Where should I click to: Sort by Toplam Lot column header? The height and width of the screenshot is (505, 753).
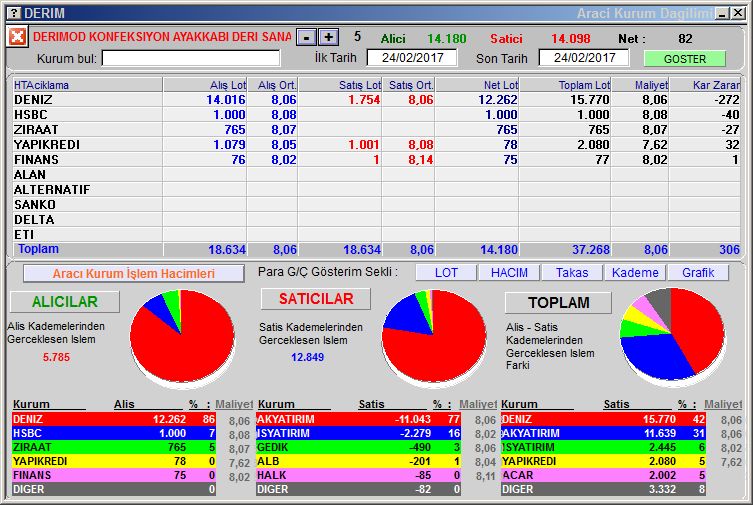(565, 85)
